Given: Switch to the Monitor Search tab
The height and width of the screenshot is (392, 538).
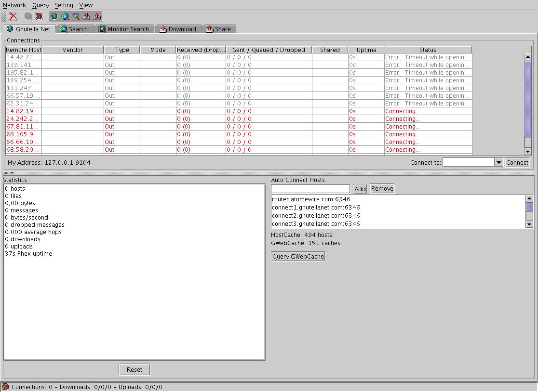Looking at the screenshot, I should click(x=124, y=29).
